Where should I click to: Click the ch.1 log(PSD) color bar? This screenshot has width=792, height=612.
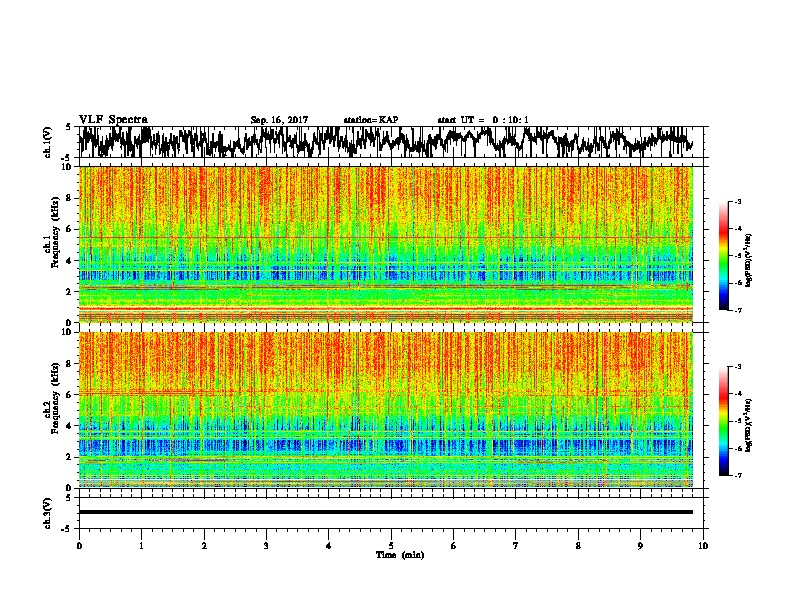click(x=723, y=256)
